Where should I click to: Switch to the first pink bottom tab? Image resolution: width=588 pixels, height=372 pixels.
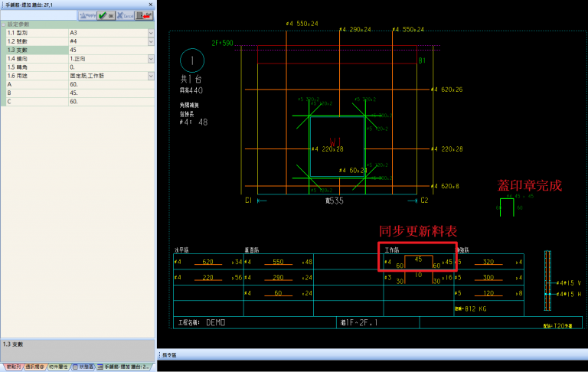pos(14,367)
